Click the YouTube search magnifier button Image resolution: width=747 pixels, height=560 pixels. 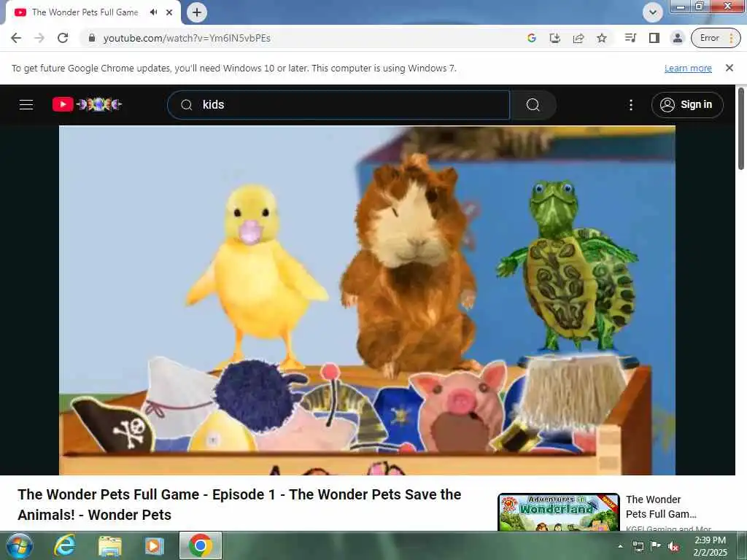[533, 105]
